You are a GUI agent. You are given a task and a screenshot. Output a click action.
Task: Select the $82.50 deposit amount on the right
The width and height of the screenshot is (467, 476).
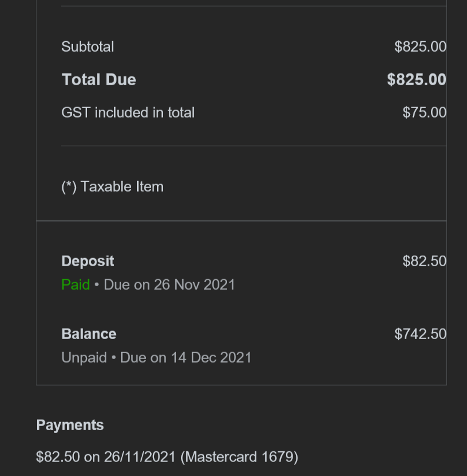(424, 262)
